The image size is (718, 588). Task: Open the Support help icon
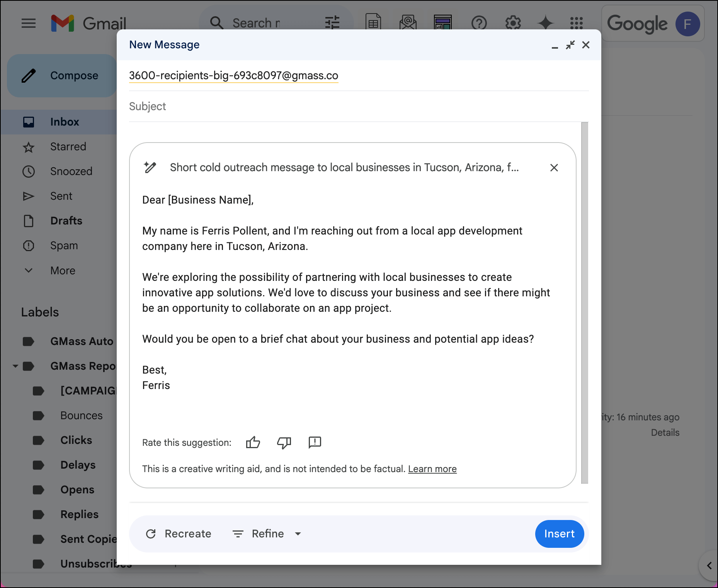point(479,23)
